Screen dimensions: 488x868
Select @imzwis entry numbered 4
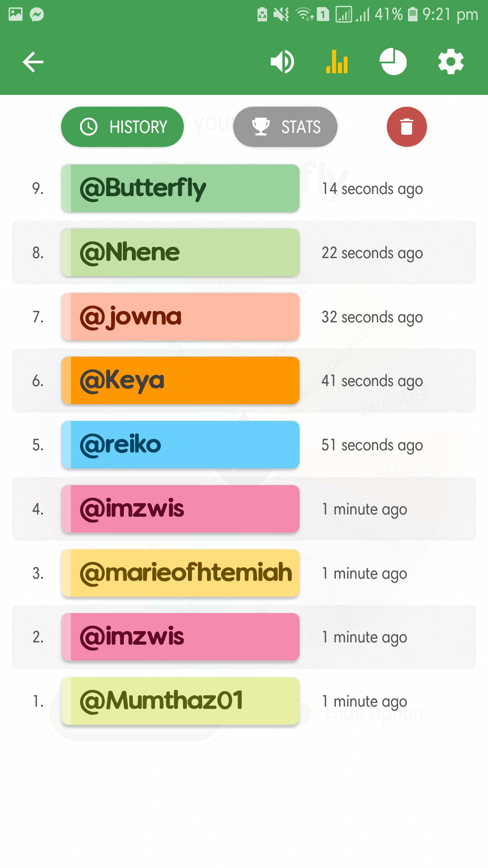180,509
